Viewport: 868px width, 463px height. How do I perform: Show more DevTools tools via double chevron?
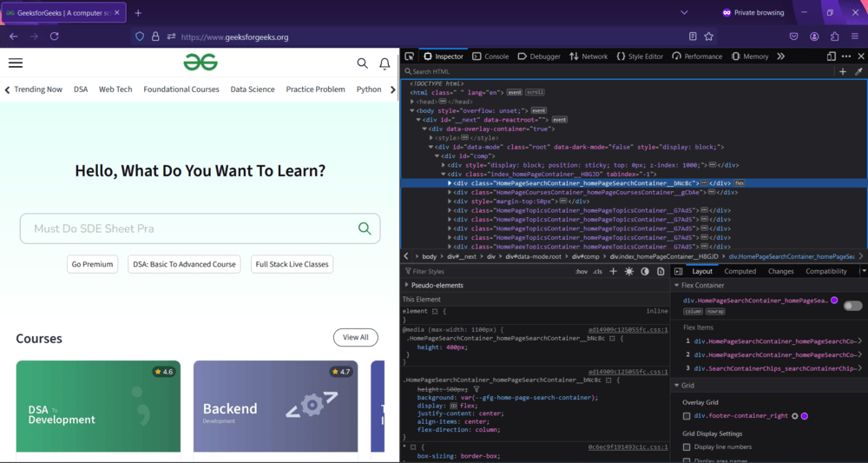[780, 56]
